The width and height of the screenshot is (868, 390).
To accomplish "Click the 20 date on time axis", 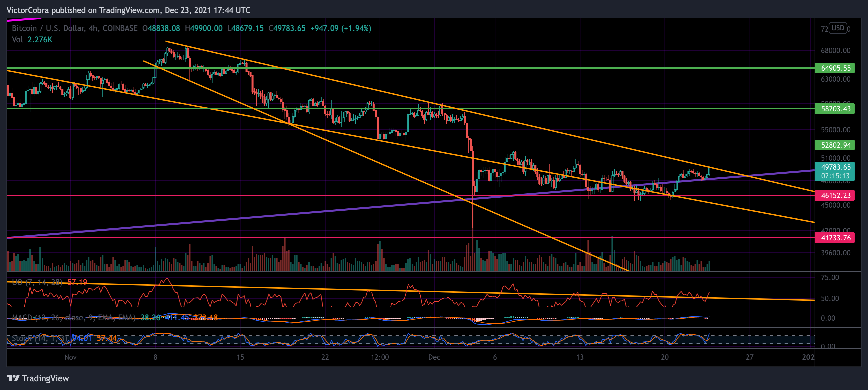I will point(665,357).
